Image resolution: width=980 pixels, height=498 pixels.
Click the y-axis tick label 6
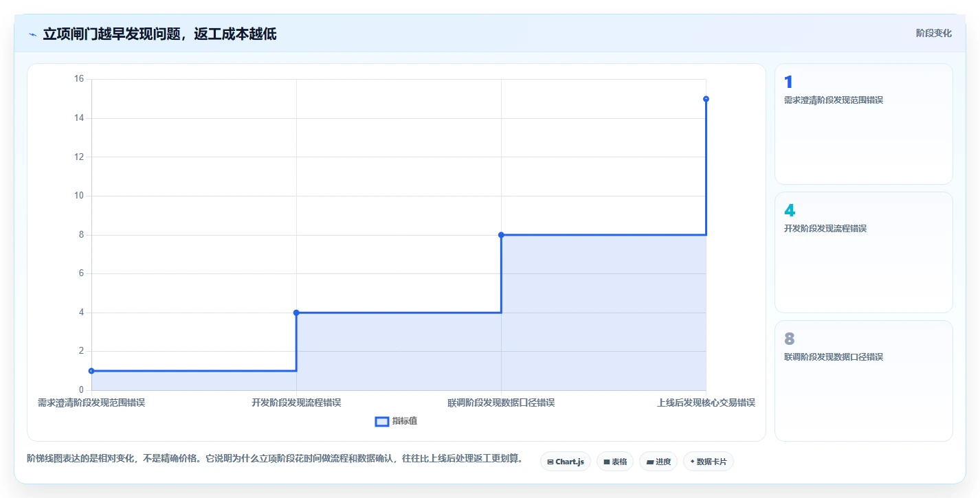pyautogui.click(x=81, y=273)
